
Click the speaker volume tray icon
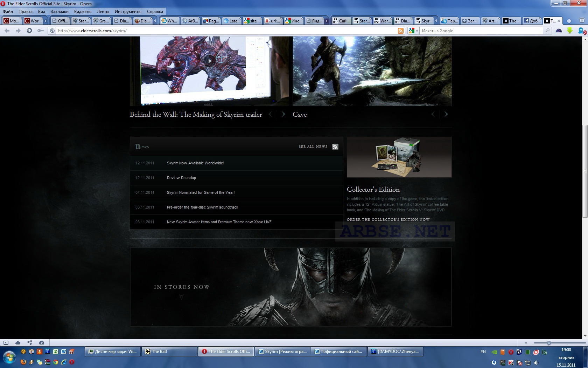536,363
